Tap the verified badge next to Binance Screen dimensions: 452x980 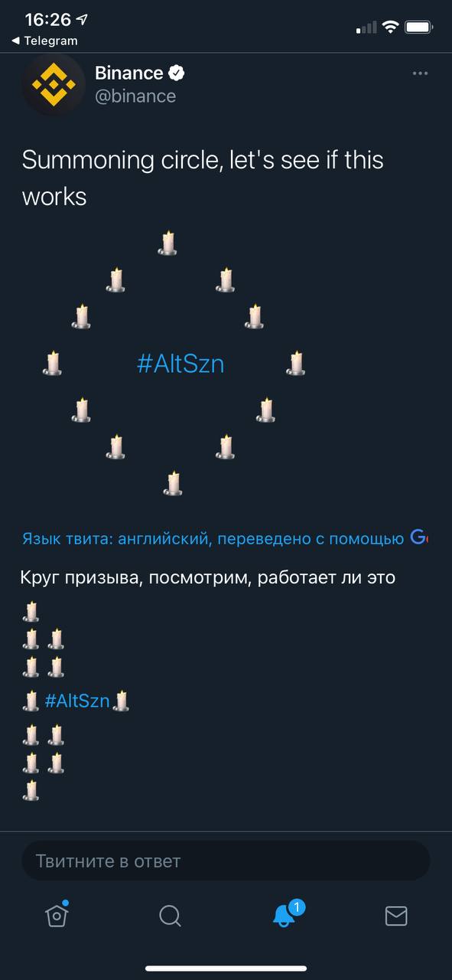click(177, 73)
